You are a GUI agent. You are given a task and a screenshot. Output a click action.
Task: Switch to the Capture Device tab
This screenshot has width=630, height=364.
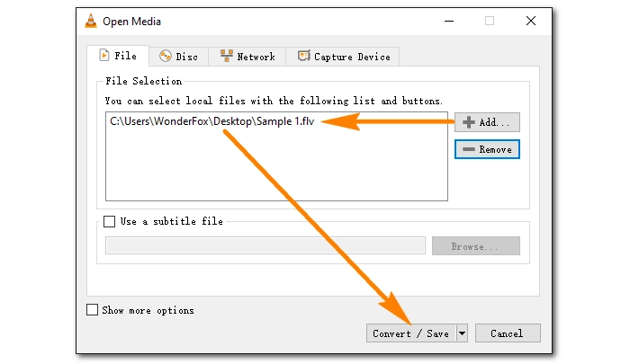pyautogui.click(x=343, y=57)
